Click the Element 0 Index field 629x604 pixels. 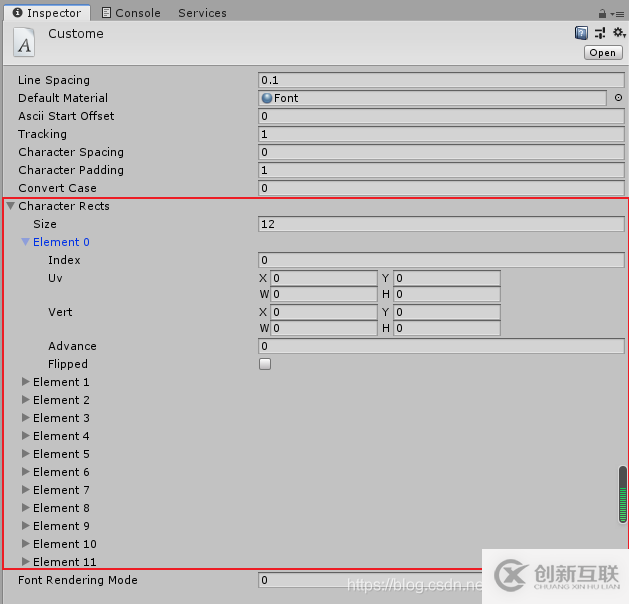(x=441, y=260)
